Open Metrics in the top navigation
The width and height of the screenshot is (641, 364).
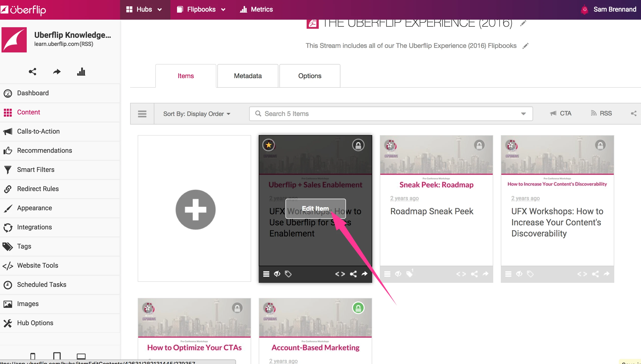256,10
